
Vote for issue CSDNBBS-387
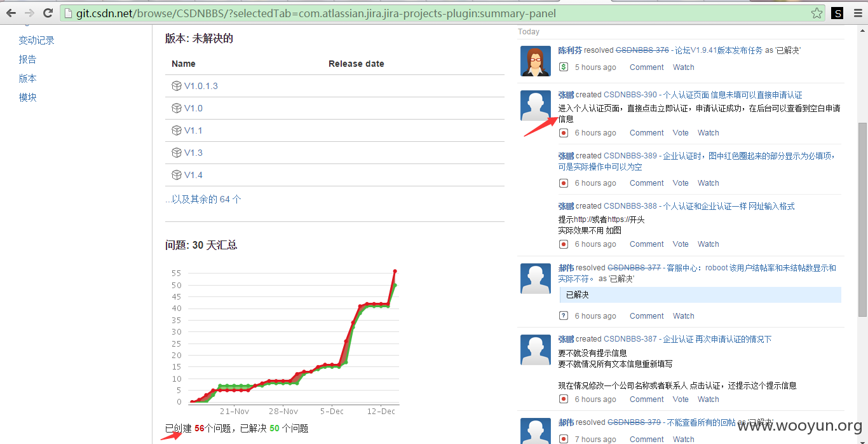(681, 399)
